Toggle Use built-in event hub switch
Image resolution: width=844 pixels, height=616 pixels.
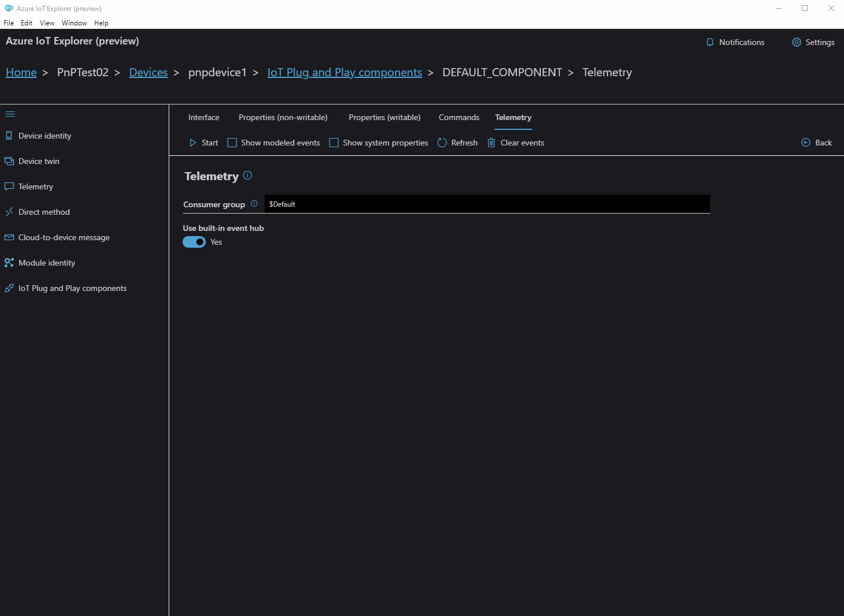tap(194, 242)
